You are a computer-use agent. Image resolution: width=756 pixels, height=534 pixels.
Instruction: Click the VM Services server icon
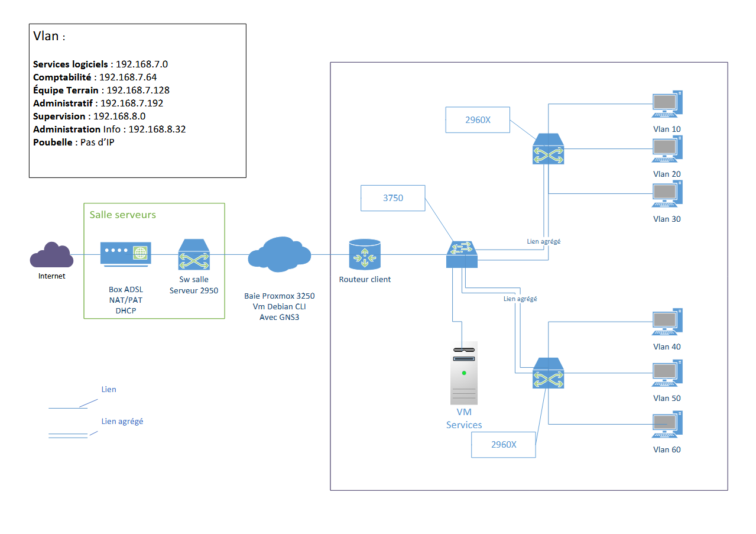464,373
